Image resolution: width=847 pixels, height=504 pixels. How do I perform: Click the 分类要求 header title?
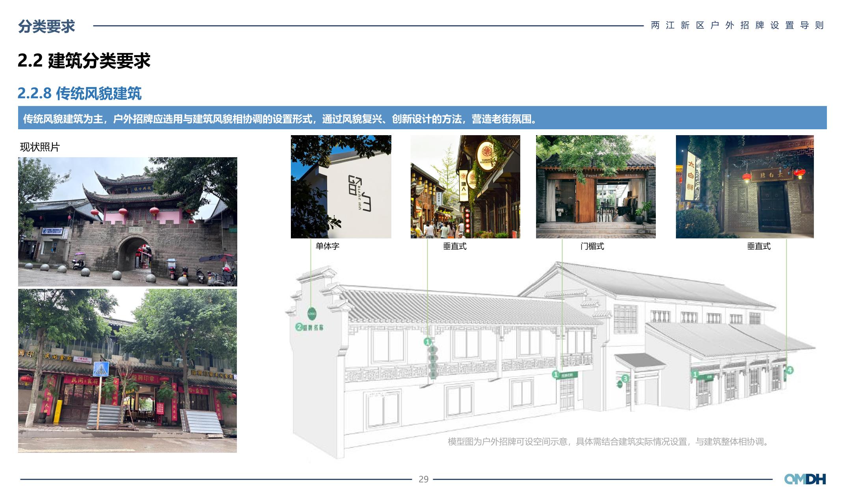pos(47,26)
